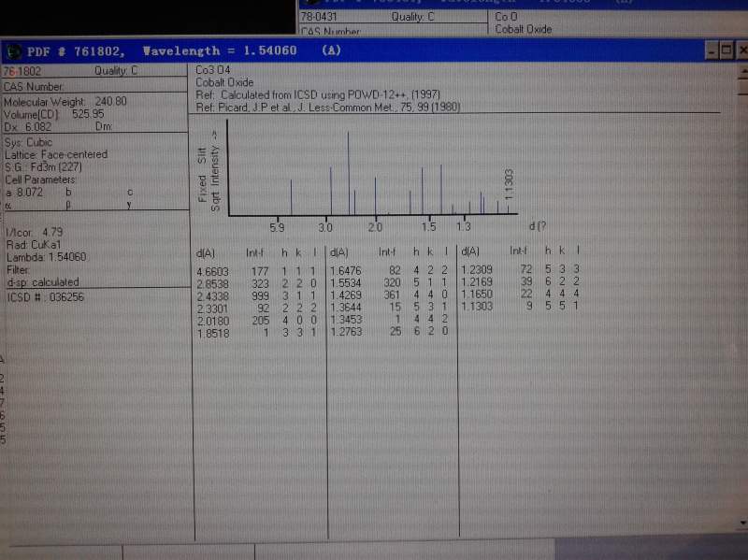Select d-spacing 1.8518 row

258,333
